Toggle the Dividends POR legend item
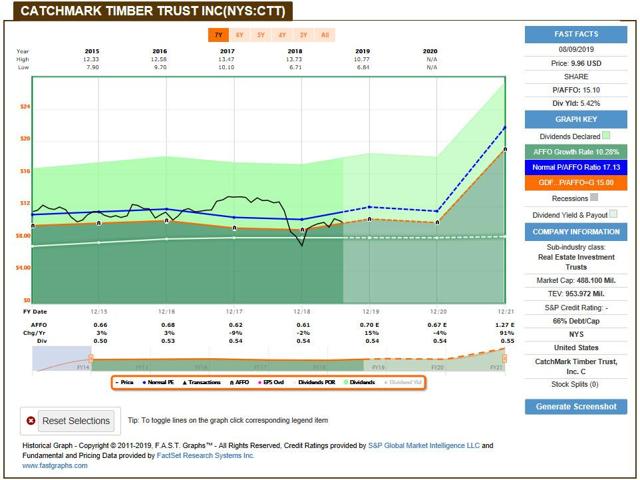 point(314,382)
